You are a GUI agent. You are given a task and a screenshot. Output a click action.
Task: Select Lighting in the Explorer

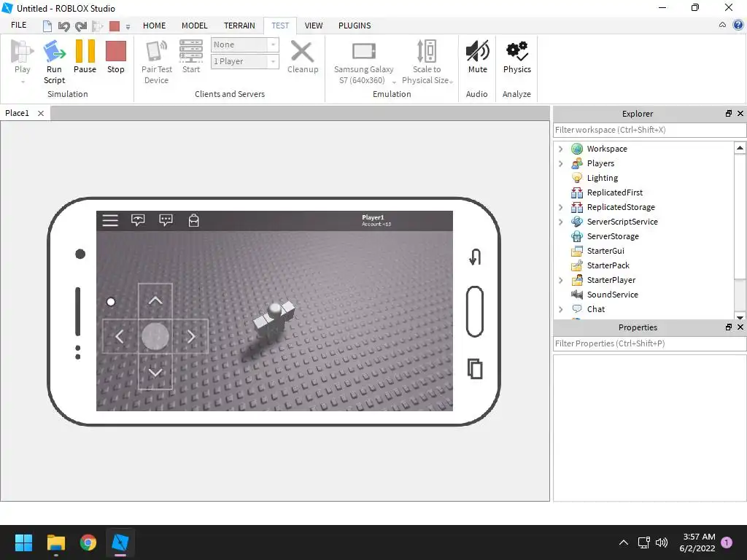[x=602, y=178]
